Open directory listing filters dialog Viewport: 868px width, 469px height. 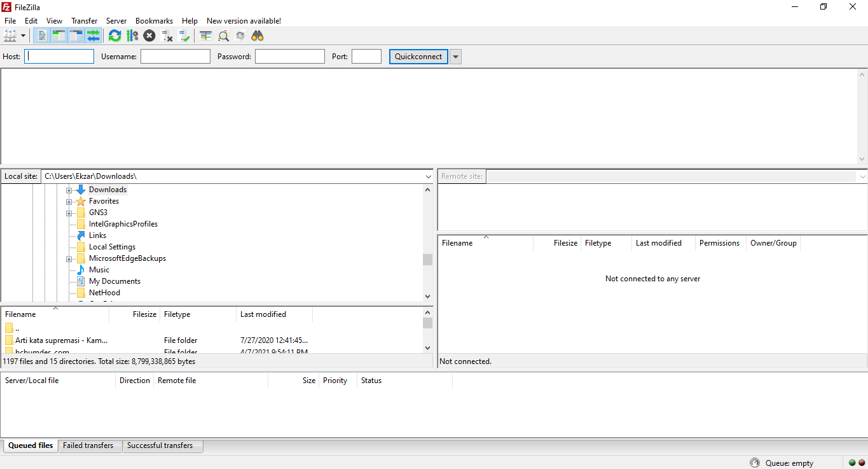click(x=205, y=36)
